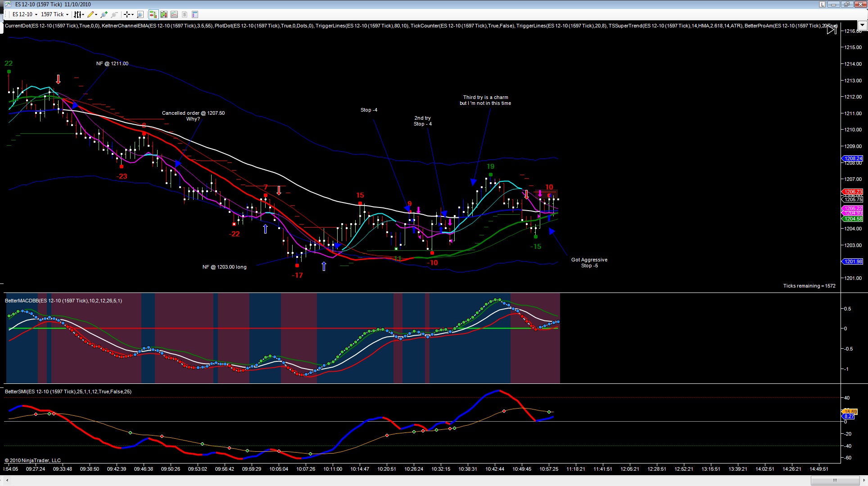This screenshot has width=868, height=486.
Task: Toggle the L link button
Action: pyautogui.click(x=823, y=4)
